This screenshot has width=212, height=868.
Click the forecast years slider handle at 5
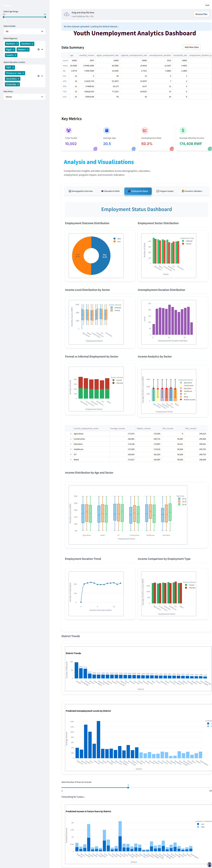point(128,788)
